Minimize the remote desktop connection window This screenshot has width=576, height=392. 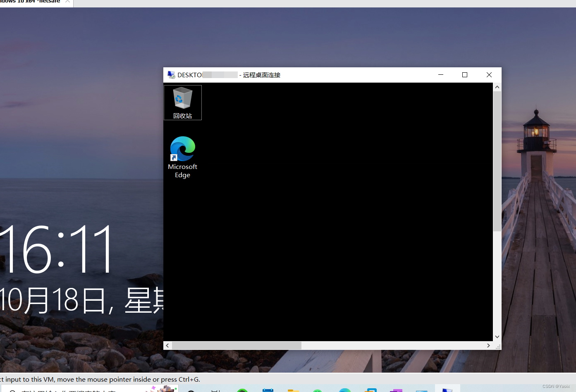tap(441, 75)
